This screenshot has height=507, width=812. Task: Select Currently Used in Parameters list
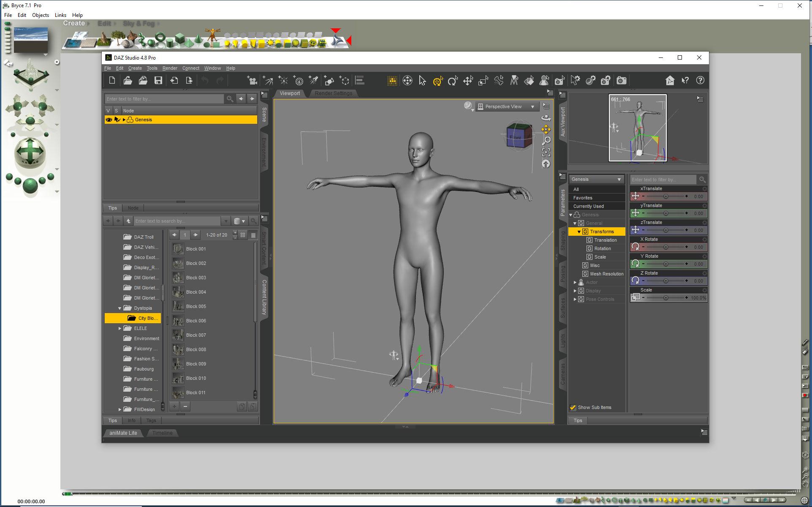pos(588,206)
